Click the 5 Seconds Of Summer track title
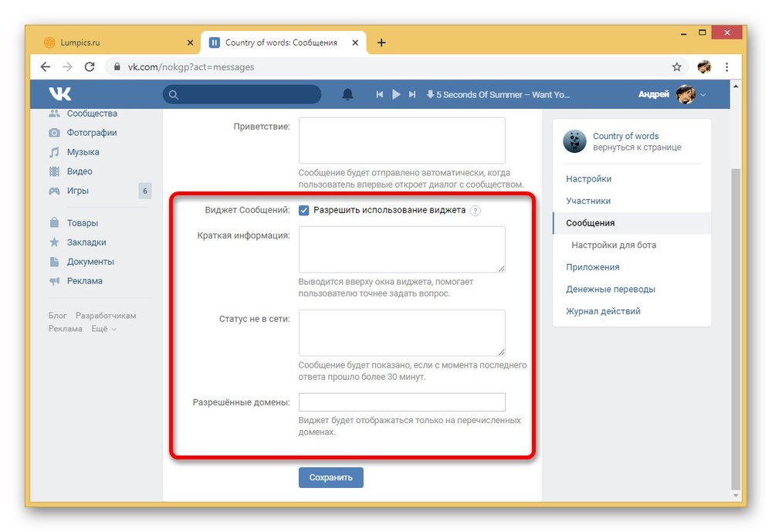Screen dimensions: 772x532 pos(503,94)
